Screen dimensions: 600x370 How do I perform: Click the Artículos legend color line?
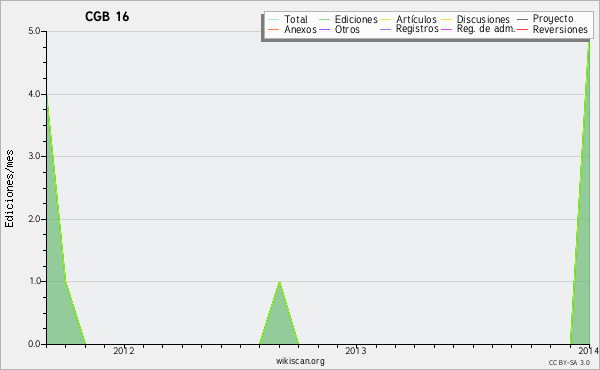(385, 19)
